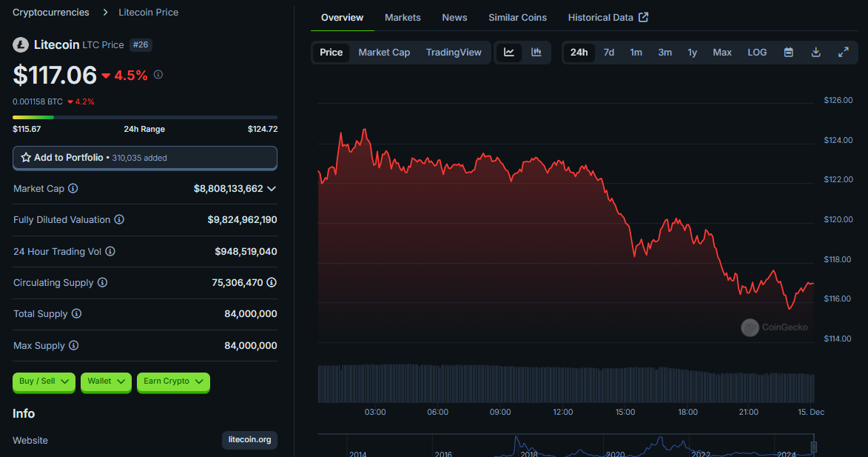Viewport: 868px width, 457px height.
Task: Click the volume bars under the chart
Action: [x=566, y=384]
